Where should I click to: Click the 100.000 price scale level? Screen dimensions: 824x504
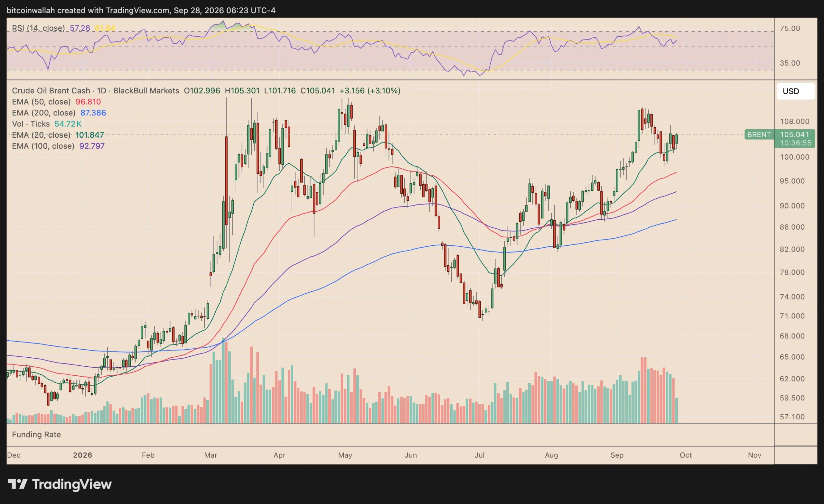pos(795,157)
